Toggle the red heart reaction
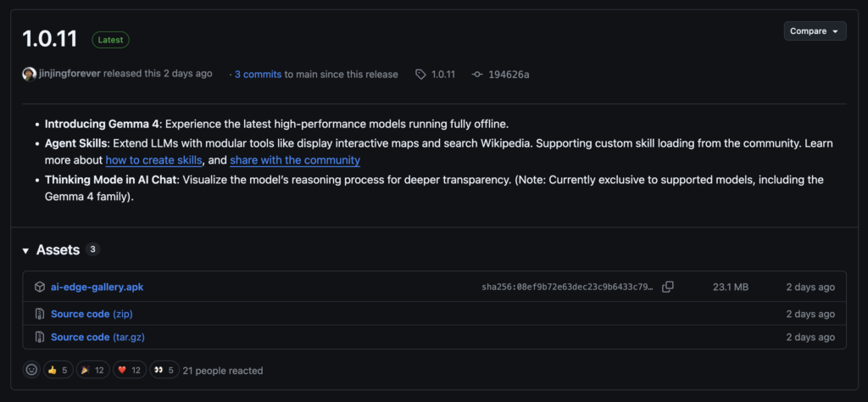This screenshot has width=868, height=402. coord(130,370)
